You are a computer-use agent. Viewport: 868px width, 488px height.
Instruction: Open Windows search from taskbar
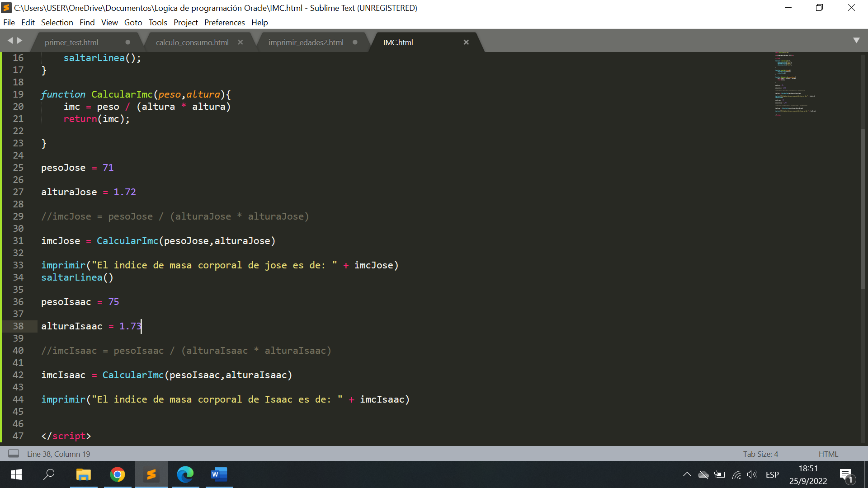pos(49,474)
